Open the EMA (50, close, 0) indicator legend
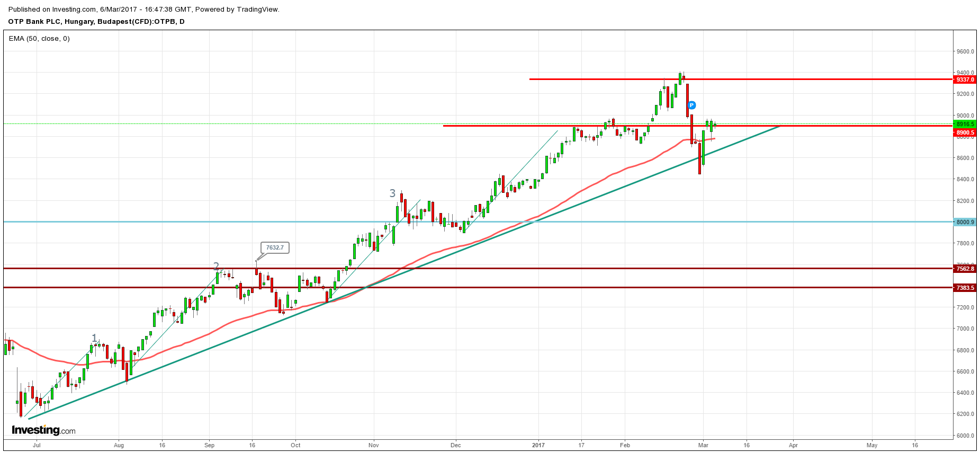 click(39, 39)
